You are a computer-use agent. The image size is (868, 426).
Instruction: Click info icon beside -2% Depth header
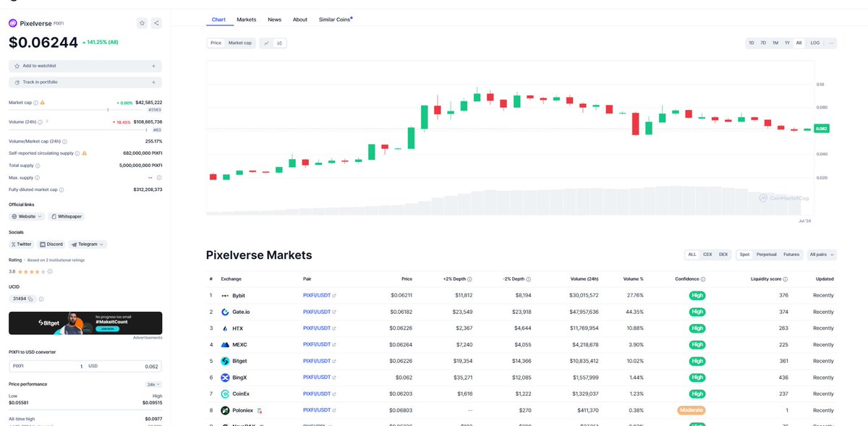(x=529, y=279)
